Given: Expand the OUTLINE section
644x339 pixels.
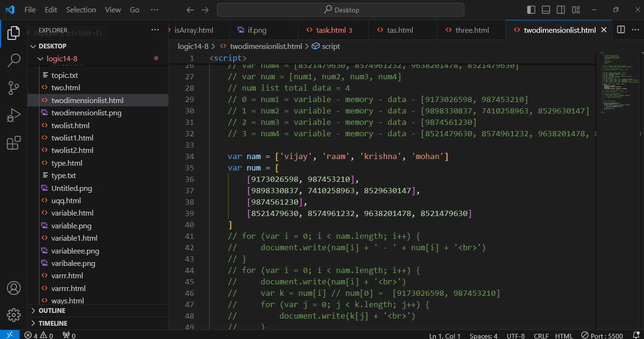Looking at the screenshot, I should (52, 311).
